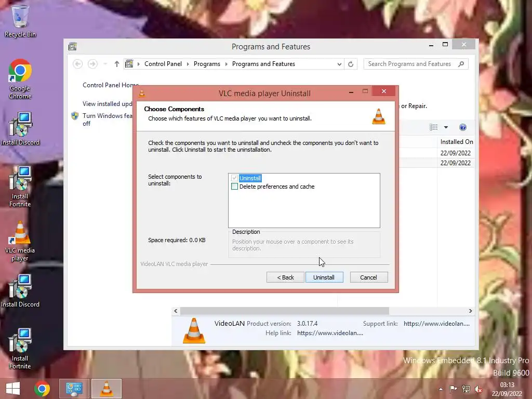Launch Google Chrome from the desktop shortcut
This screenshot has height=399, width=532.
coord(20,79)
